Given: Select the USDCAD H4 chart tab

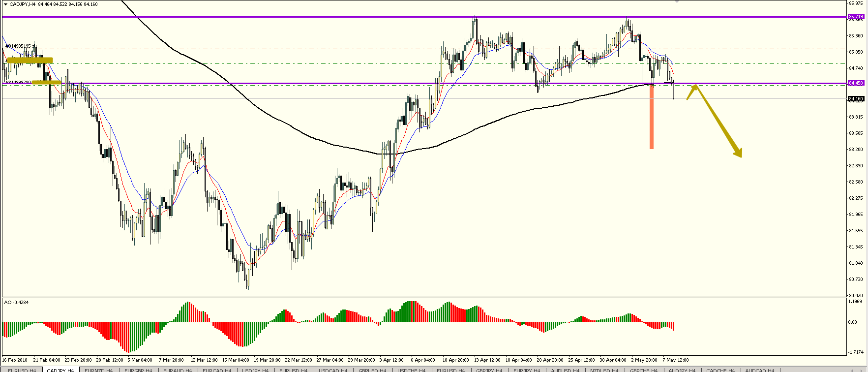Looking at the screenshot, I should point(332,370).
